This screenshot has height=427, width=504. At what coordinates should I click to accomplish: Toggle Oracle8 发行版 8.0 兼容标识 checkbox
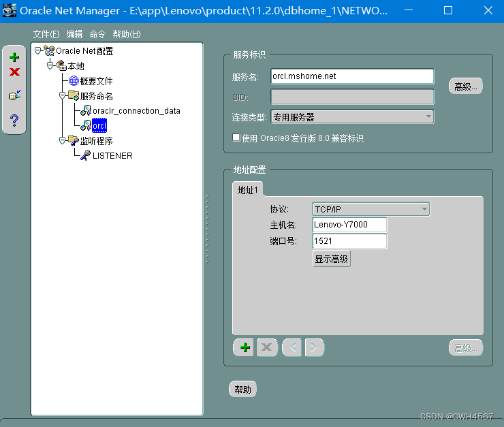(x=236, y=138)
